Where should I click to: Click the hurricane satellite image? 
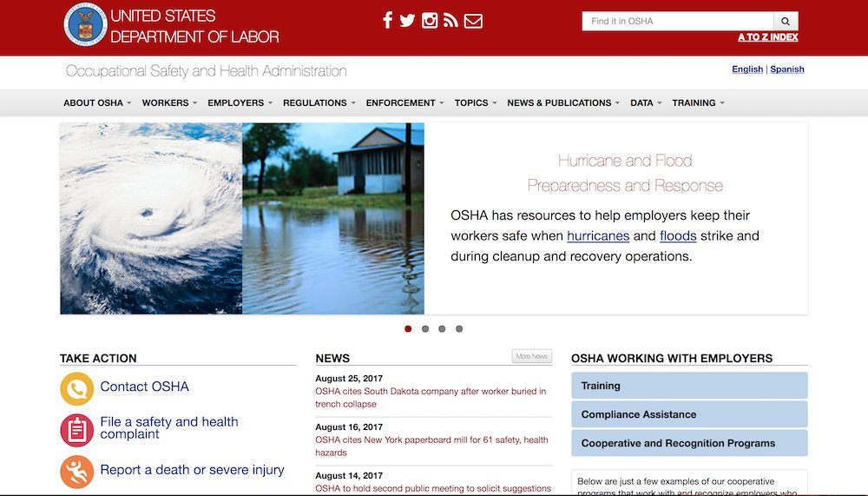click(x=151, y=218)
